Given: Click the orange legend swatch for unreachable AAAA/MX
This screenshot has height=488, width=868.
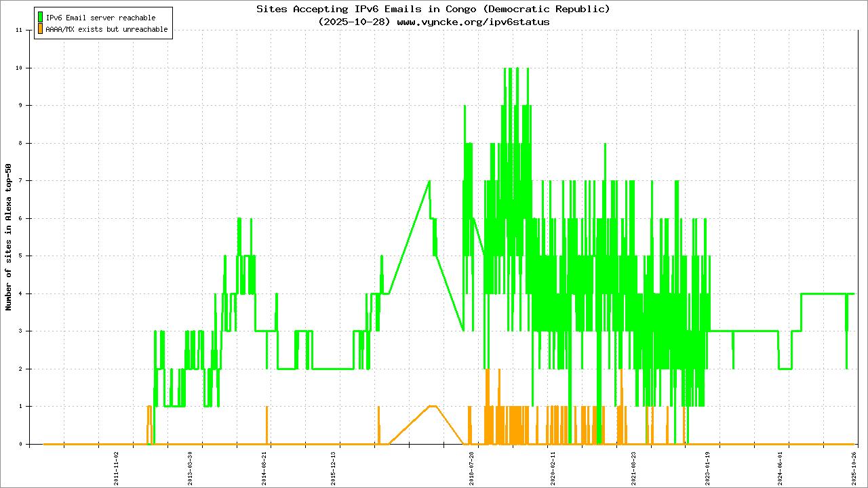Looking at the screenshot, I should [x=41, y=29].
